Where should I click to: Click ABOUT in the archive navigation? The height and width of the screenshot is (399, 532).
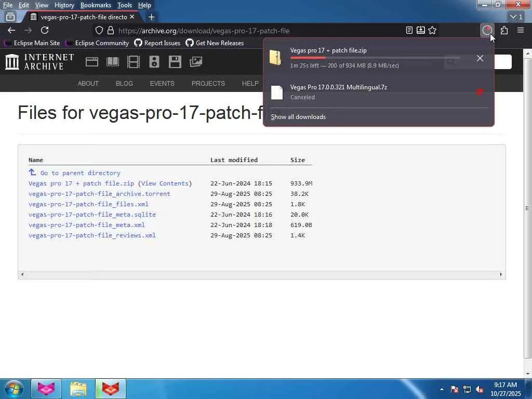pyautogui.click(x=88, y=84)
